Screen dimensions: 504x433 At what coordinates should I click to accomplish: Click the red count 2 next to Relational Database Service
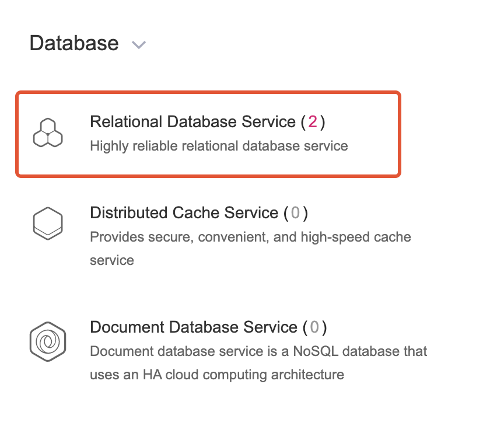(x=313, y=122)
